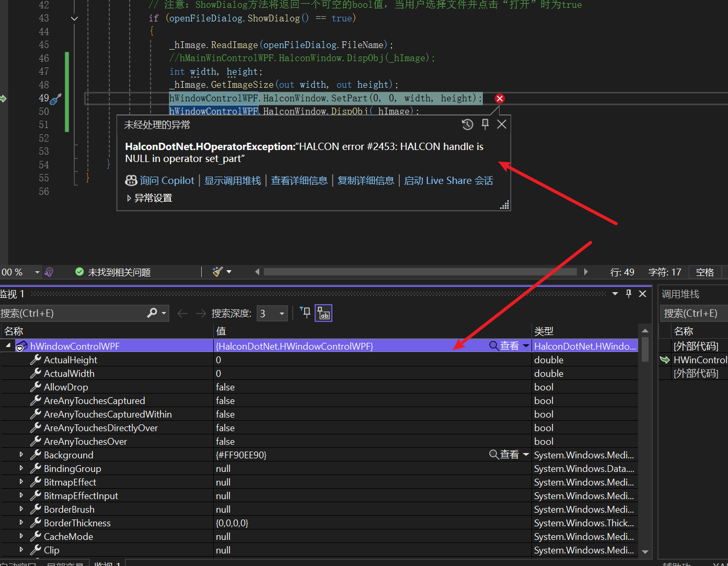Close the Watch 1 panel

tap(643, 294)
